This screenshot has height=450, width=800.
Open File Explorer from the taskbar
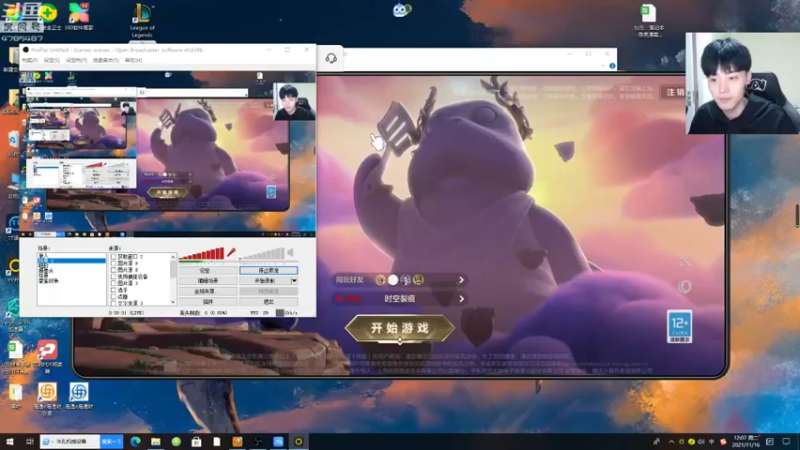[x=156, y=441]
